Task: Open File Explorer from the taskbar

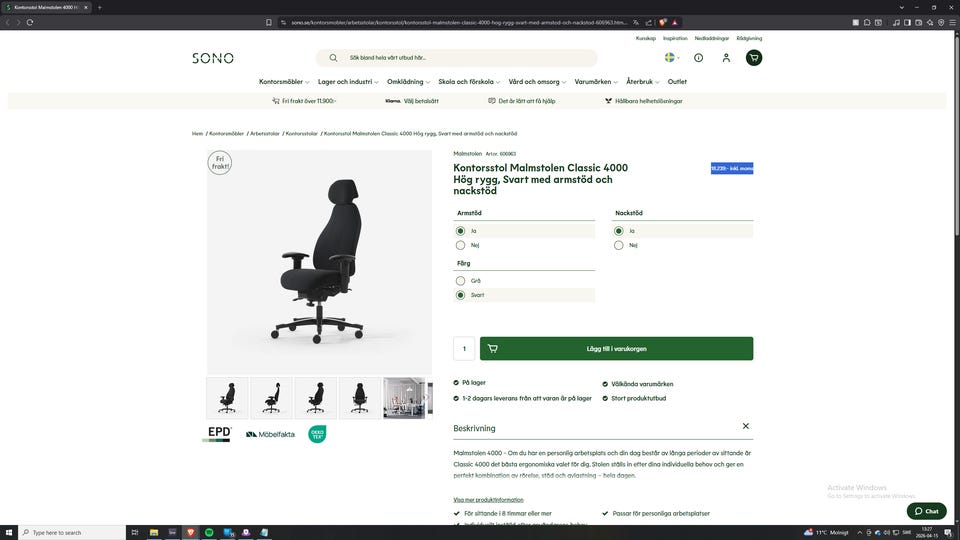Action: 154,532
